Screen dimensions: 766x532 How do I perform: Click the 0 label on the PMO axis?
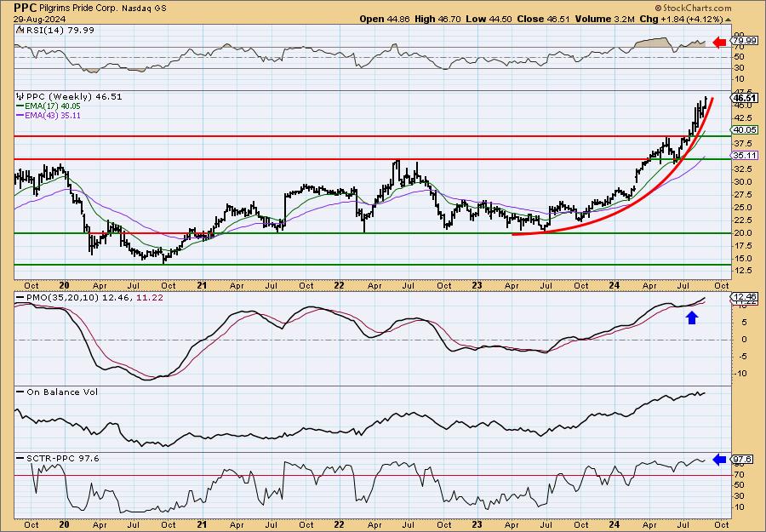pyautogui.click(x=744, y=340)
